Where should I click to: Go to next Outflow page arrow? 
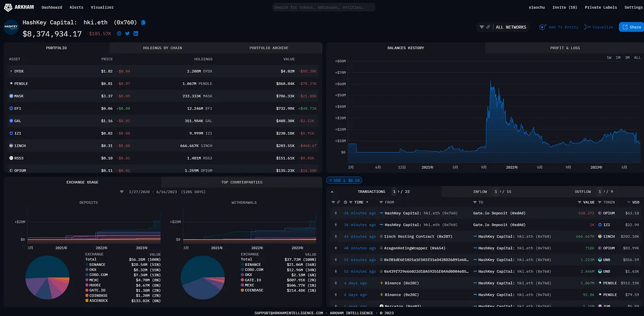point(604,192)
